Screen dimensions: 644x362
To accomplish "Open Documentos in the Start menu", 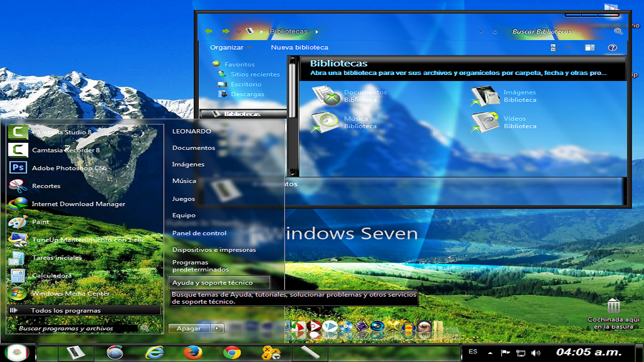I will [194, 148].
